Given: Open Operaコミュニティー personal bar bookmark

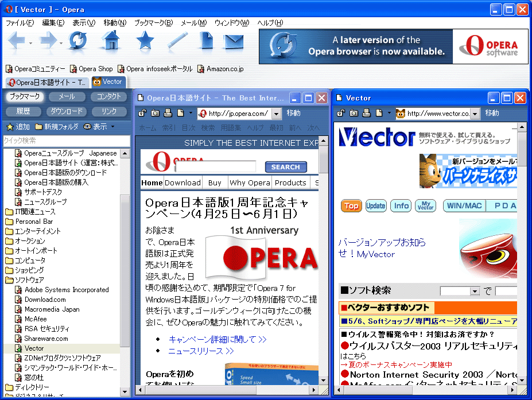Looking at the screenshot, I should pos(35,69).
